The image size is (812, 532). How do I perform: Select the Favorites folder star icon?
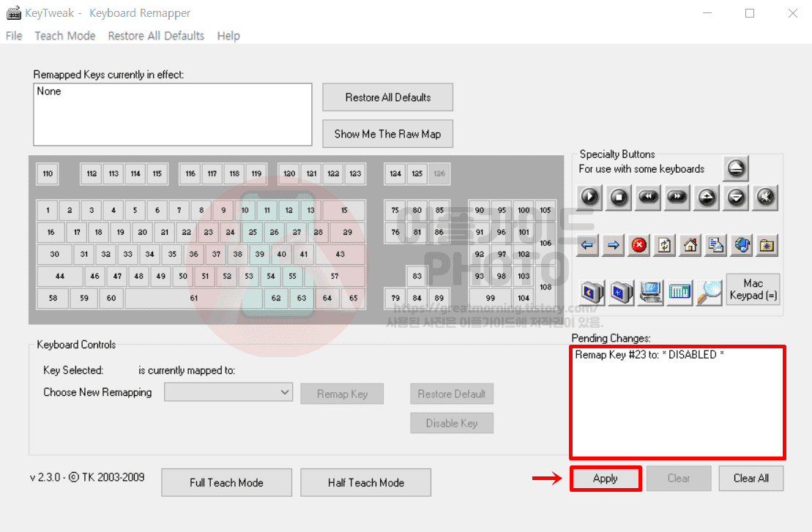coord(767,245)
